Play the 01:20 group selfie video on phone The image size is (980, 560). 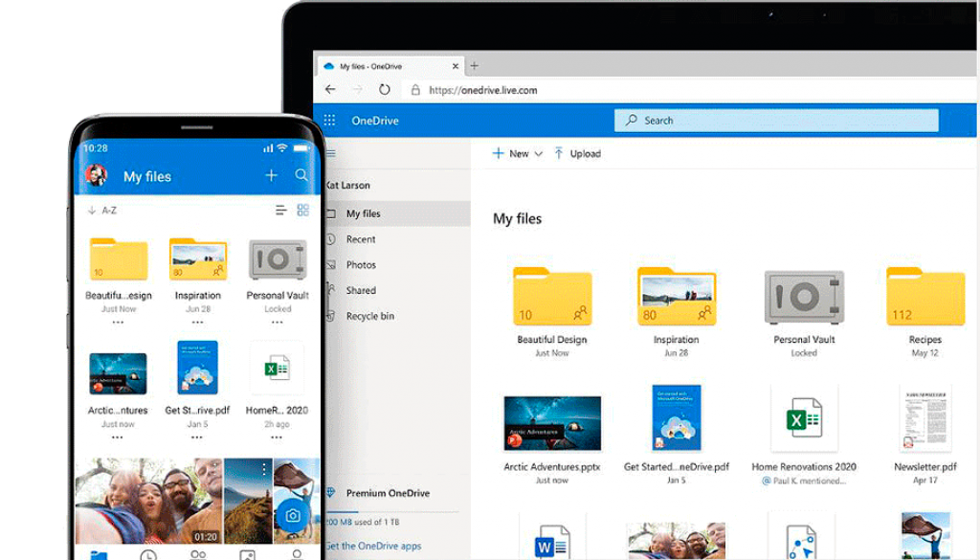148,501
